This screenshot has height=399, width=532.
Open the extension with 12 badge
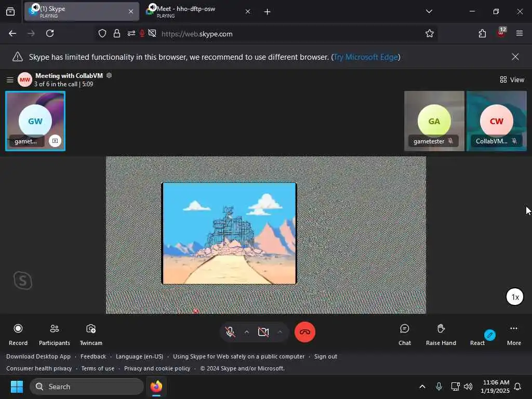[501, 33]
